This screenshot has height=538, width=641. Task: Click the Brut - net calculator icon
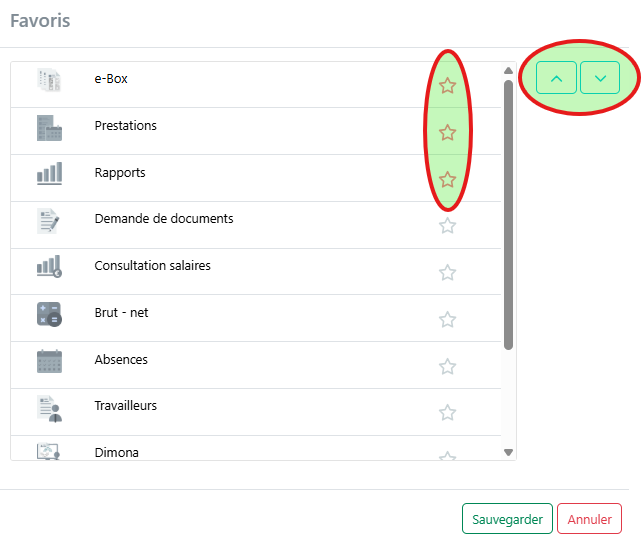click(49, 314)
